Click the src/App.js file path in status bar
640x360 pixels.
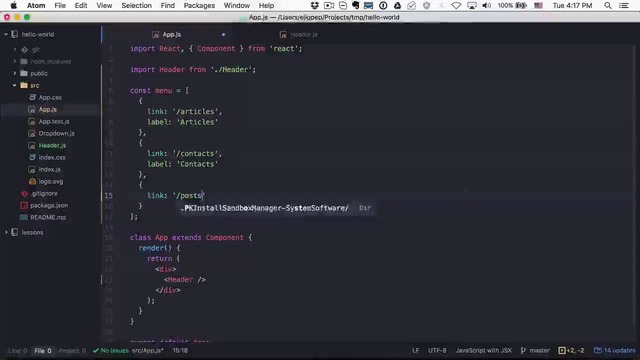click(147, 351)
